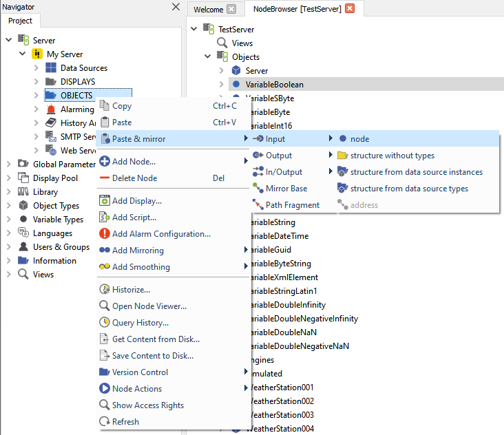Click the Library books icon
Image resolution: width=504 pixels, height=435 pixels.
pyautogui.click(x=23, y=192)
